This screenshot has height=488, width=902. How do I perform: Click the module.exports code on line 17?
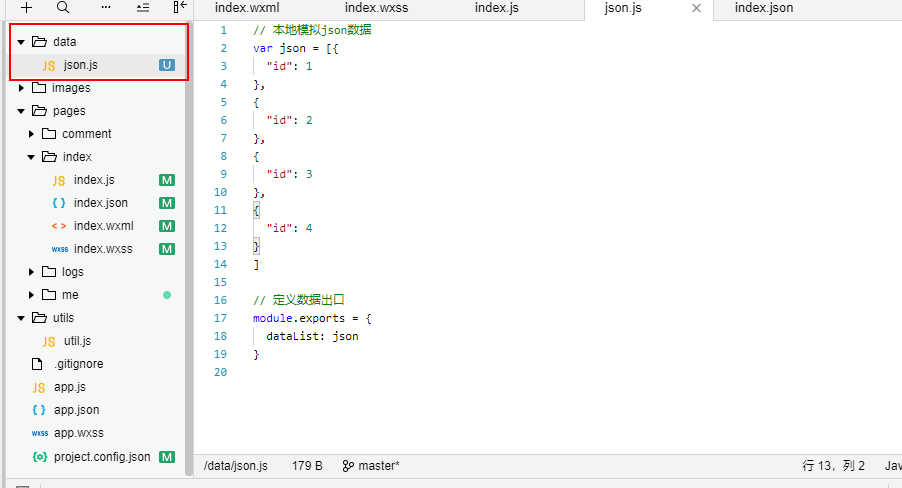[x=312, y=318]
